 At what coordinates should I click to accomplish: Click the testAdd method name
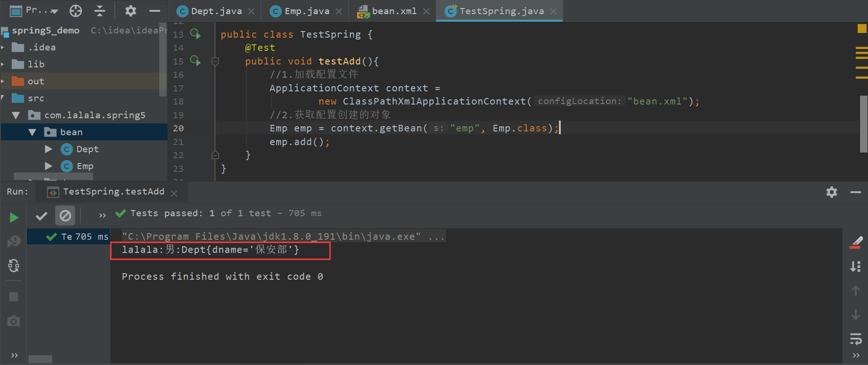coord(339,61)
